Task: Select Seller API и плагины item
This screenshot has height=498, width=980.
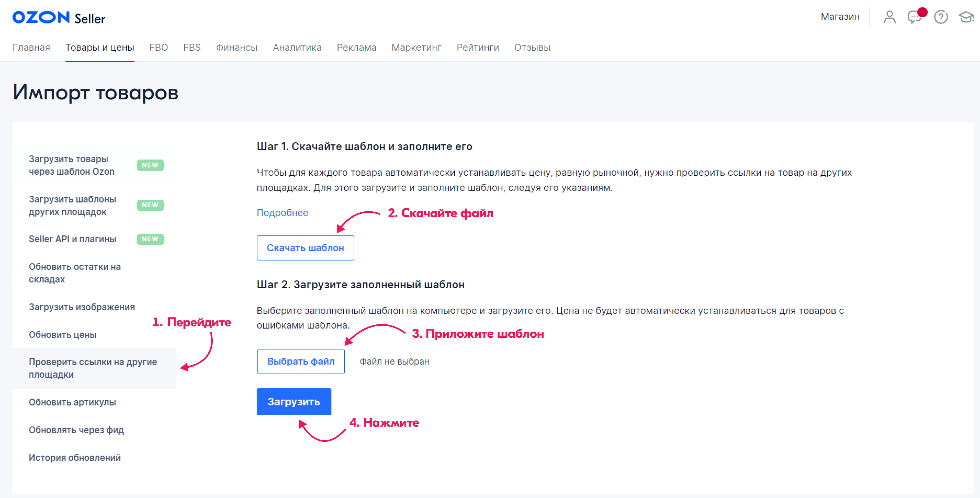Action: pos(73,239)
